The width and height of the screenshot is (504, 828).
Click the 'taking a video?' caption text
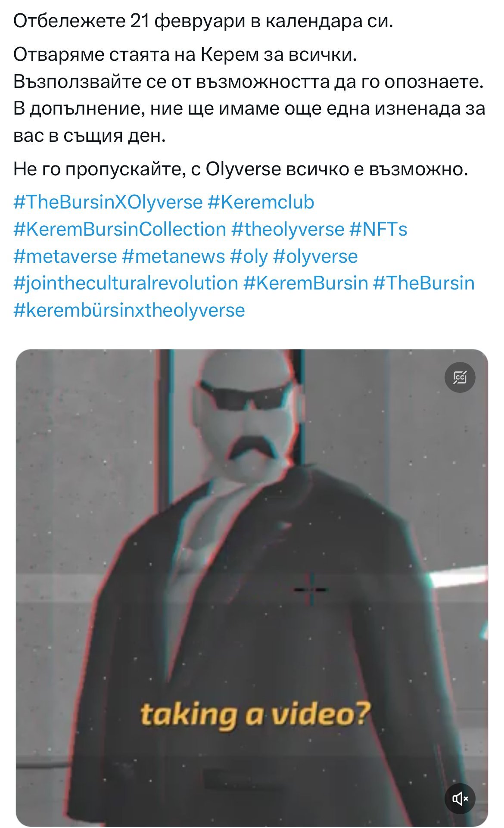[255, 715]
